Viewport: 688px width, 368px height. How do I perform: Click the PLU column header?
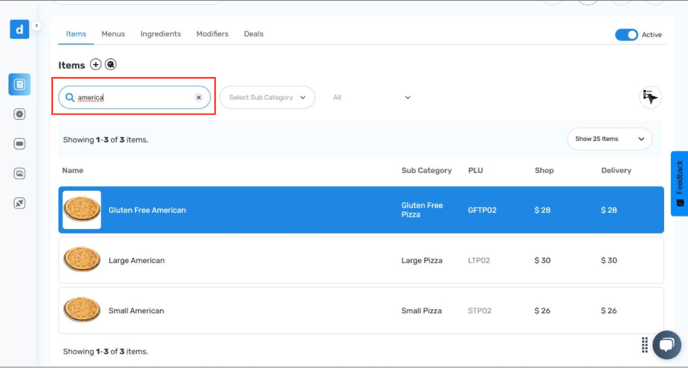click(x=476, y=170)
